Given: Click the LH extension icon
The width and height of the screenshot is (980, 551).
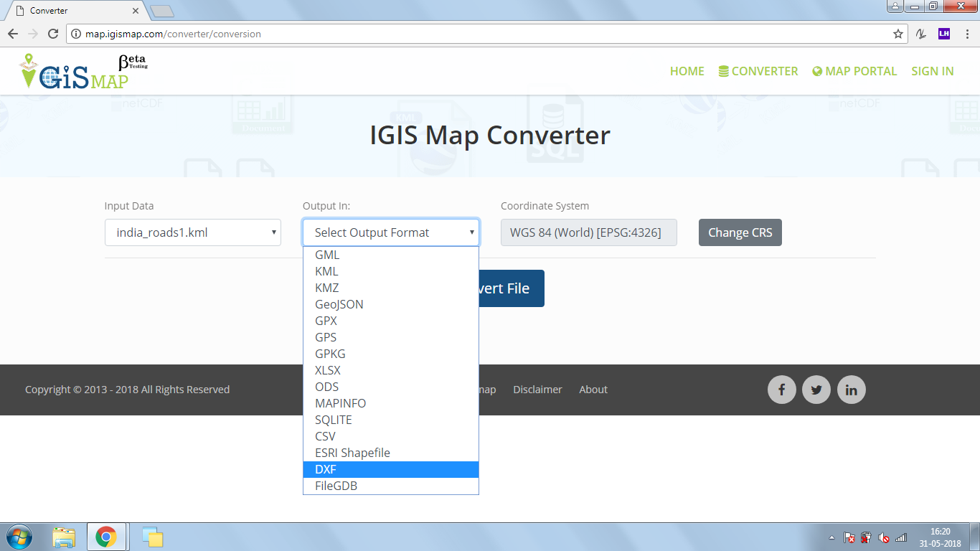Looking at the screenshot, I should [x=944, y=34].
